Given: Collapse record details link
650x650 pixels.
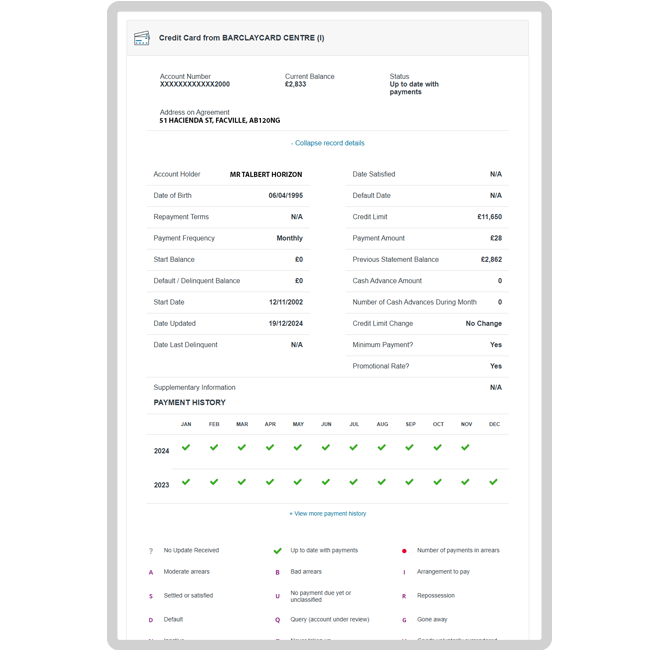Looking at the screenshot, I should 328,143.
